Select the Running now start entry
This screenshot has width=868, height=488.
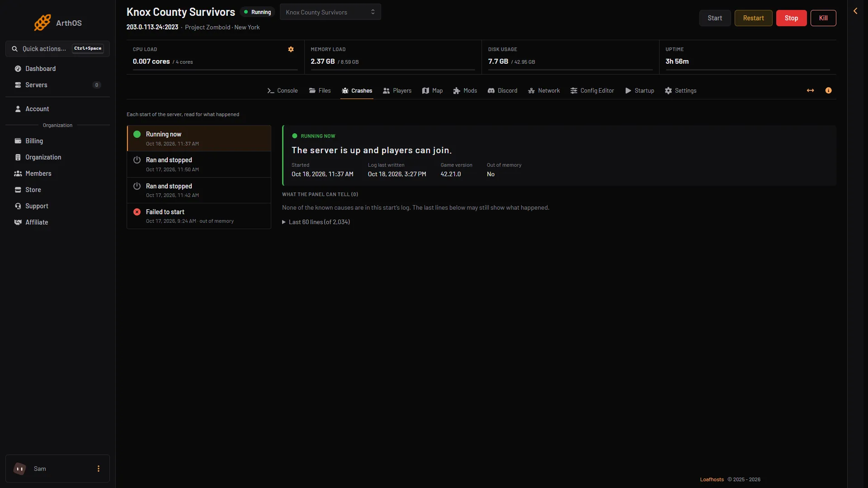tap(199, 138)
